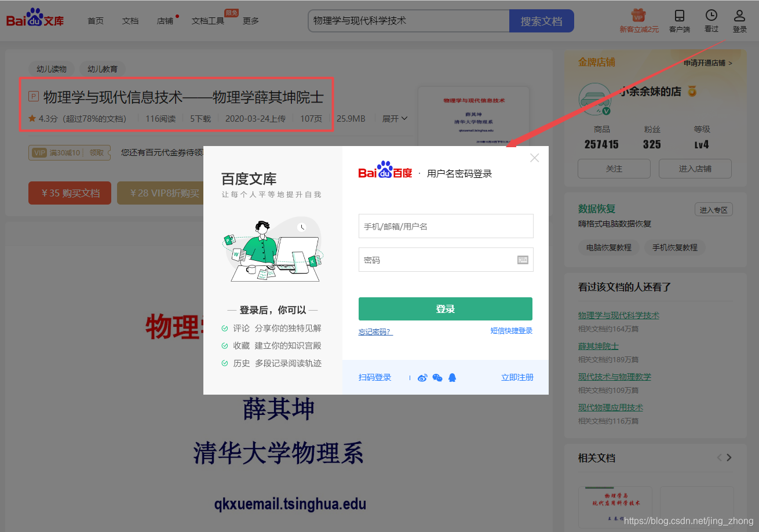Click the 手机恢复教程 tag
The width and height of the screenshot is (759, 532).
pyautogui.click(x=674, y=247)
